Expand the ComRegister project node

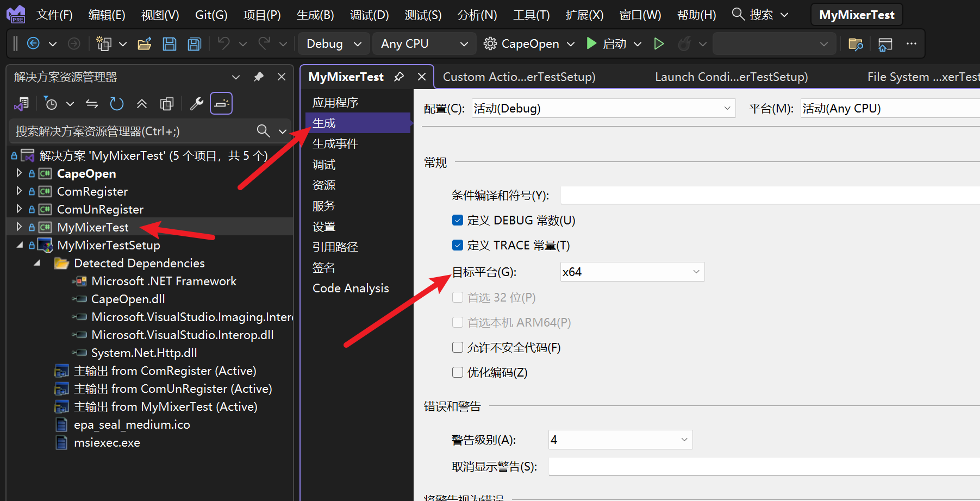(19, 191)
